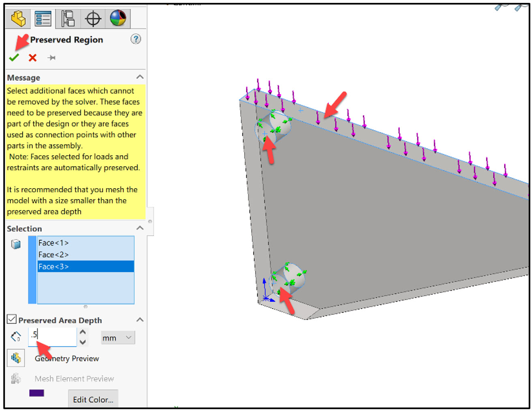Click the DimXpertManager crosshair tab
532x410 pixels.
click(92, 18)
